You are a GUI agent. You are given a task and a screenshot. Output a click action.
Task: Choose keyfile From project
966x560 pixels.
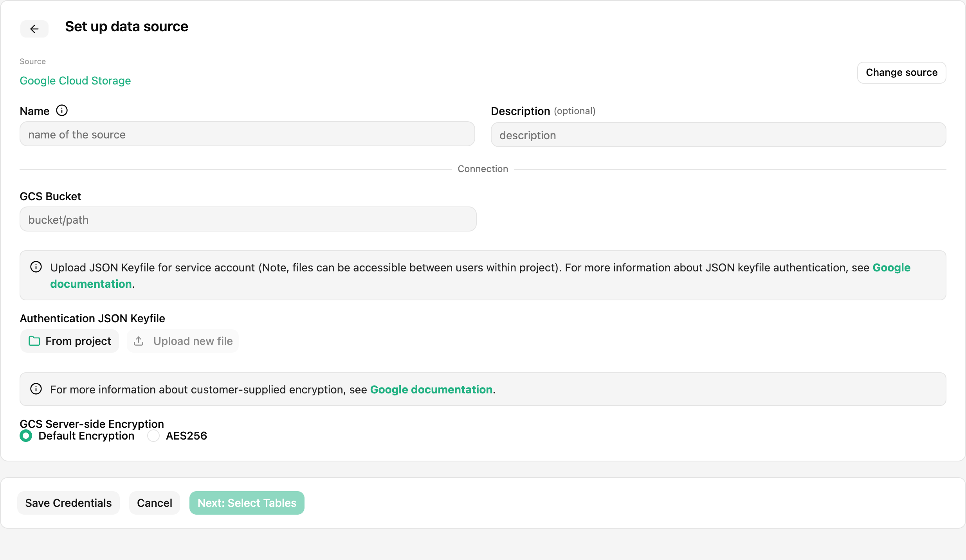coord(70,341)
